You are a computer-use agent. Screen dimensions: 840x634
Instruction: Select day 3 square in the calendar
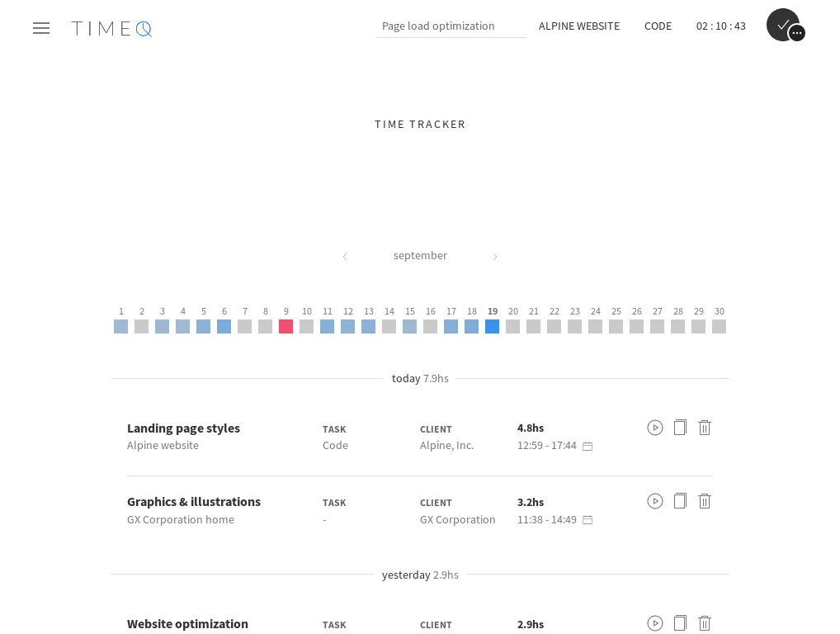[x=163, y=326]
